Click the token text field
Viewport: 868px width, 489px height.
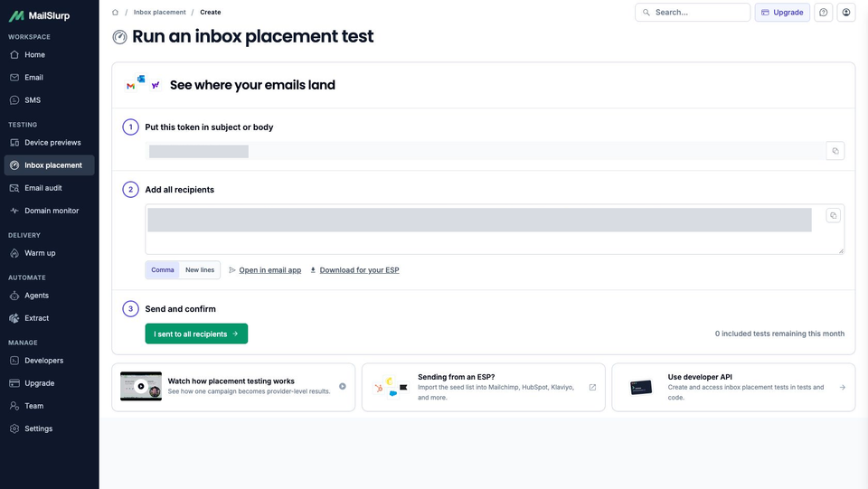click(485, 151)
